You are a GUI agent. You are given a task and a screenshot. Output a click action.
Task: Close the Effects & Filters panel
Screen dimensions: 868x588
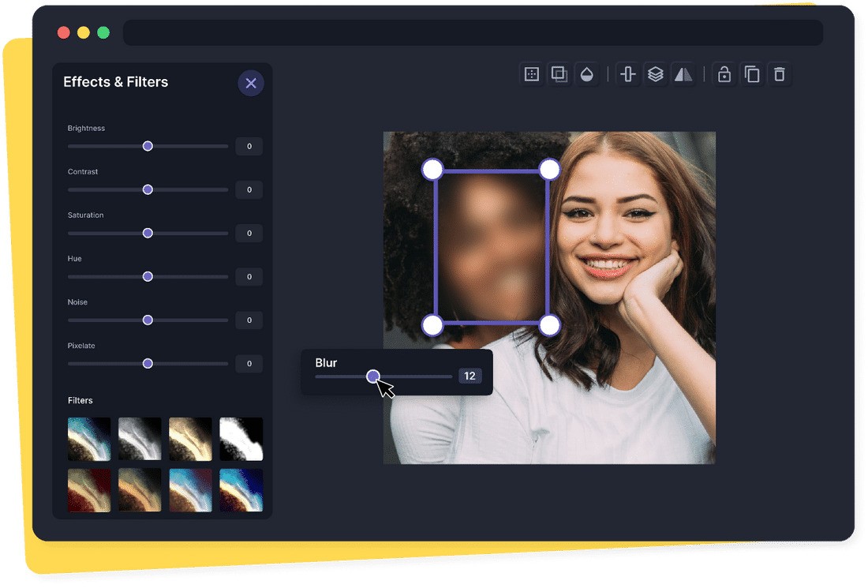251,83
